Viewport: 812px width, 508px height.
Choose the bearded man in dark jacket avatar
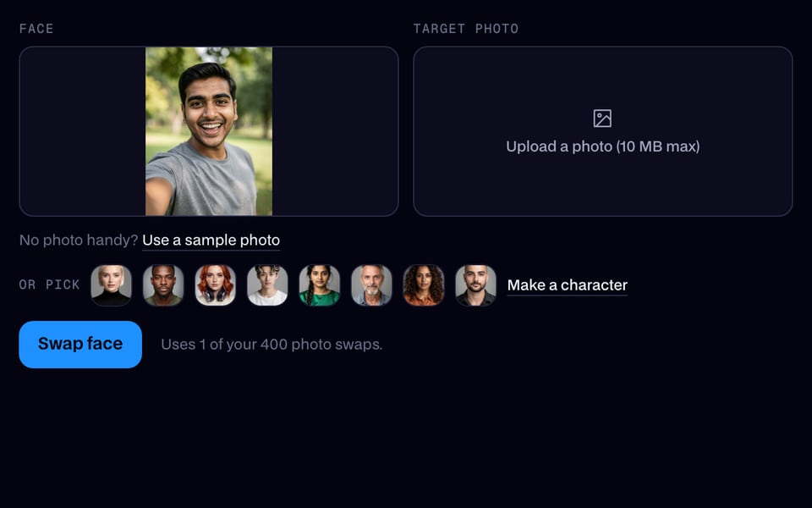475,285
